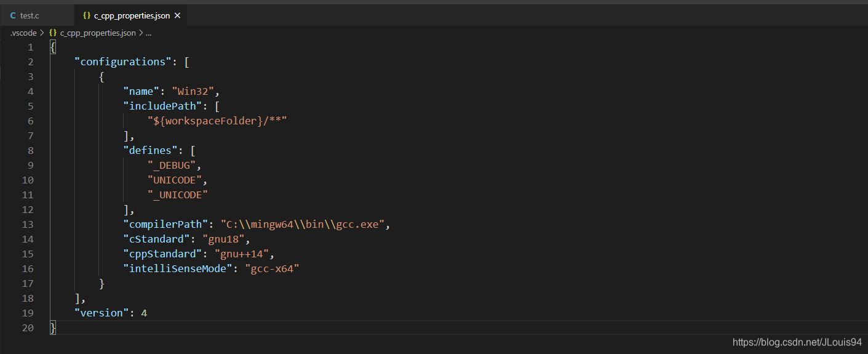
Task: Click the breadcrumb ellipsis symbol item
Action: 148,33
